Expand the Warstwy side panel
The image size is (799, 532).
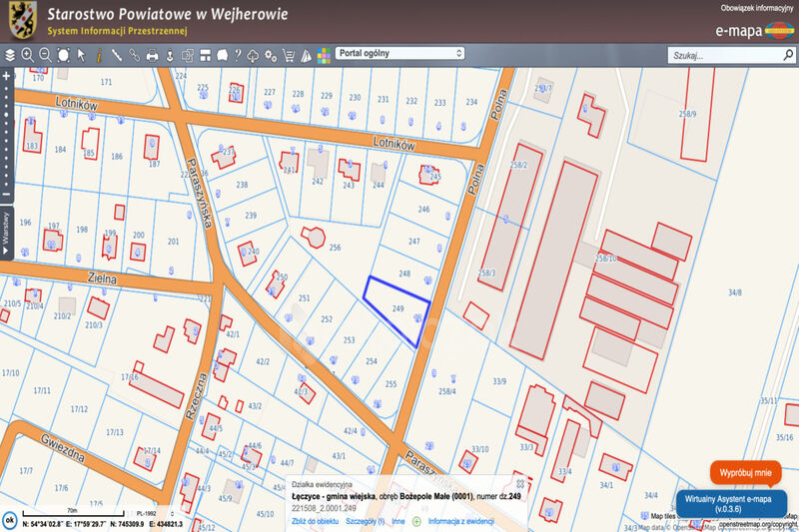coord(5,234)
